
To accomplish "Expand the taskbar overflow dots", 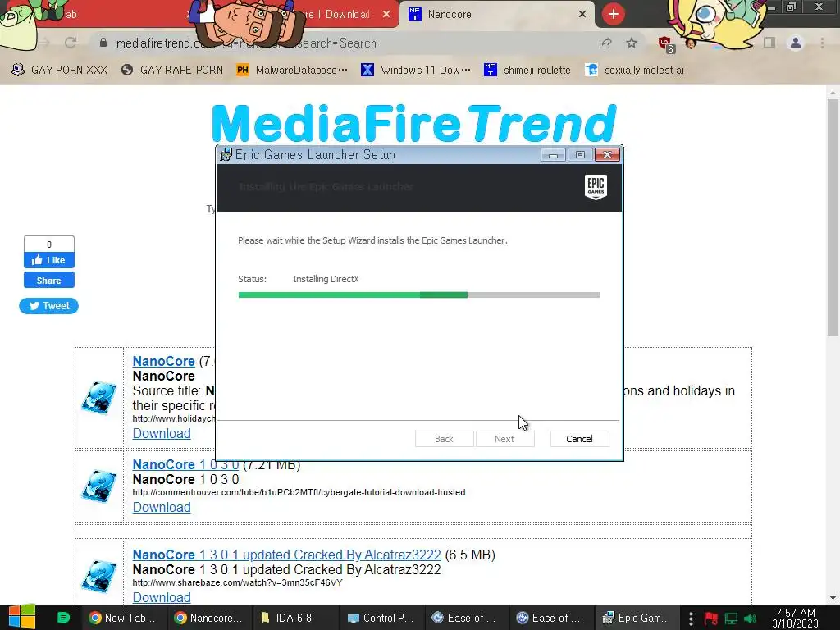I will click(x=691, y=619).
